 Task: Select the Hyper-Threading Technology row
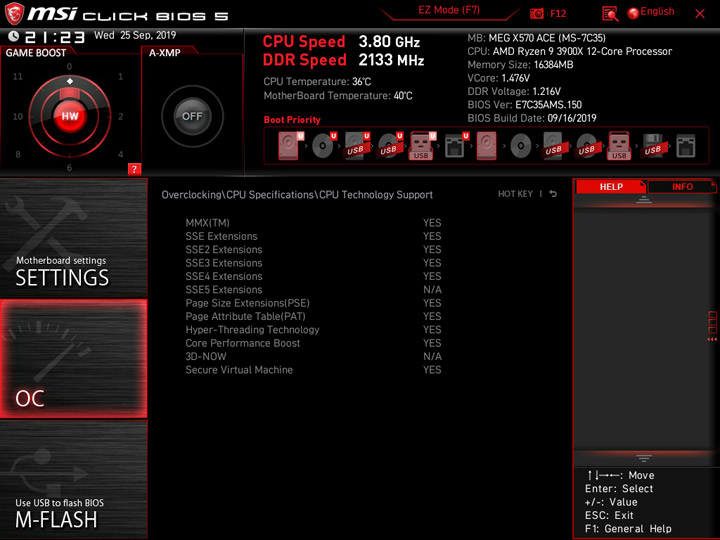(313, 330)
